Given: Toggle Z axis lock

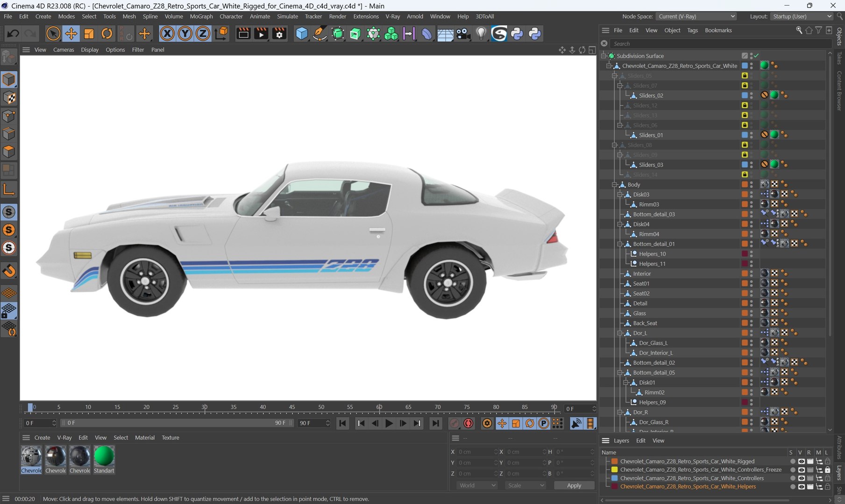Looking at the screenshot, I should 203,34.
